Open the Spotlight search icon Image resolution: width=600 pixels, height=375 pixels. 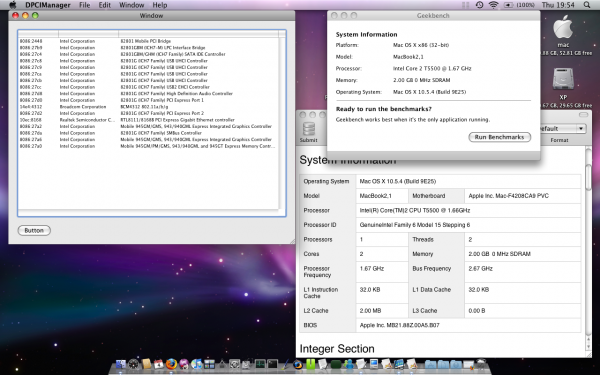587,5
